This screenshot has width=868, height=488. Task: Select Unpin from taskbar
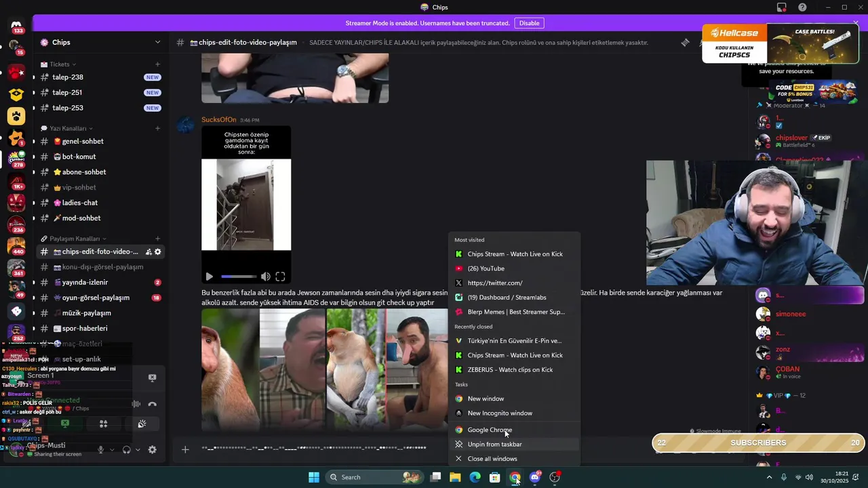515,444
